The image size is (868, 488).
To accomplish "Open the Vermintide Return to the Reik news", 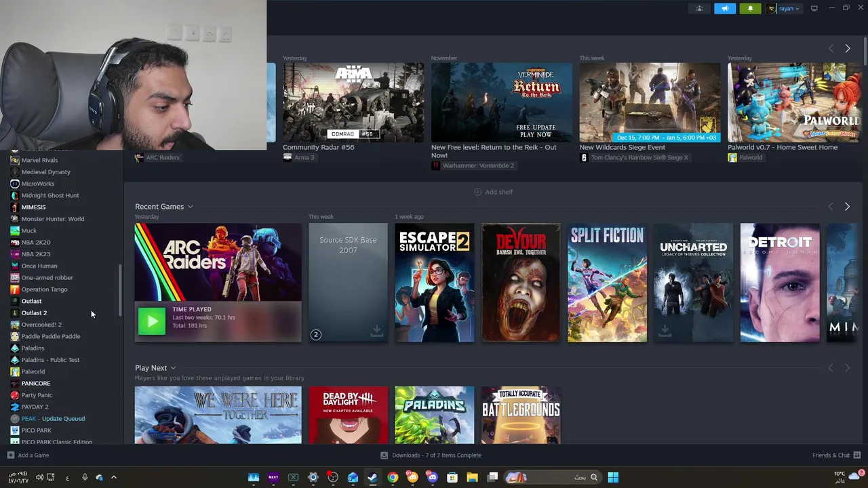I will tap(501, 103).
